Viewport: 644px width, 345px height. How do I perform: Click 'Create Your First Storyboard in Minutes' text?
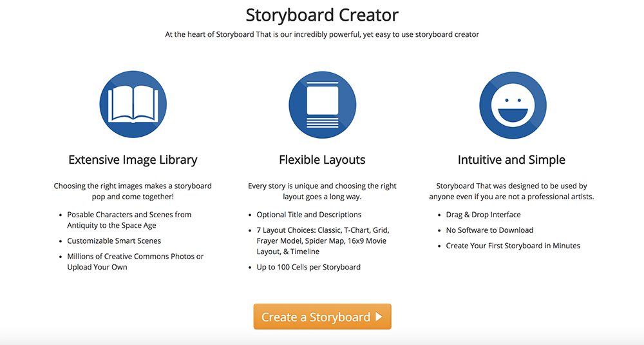(513, 246)
